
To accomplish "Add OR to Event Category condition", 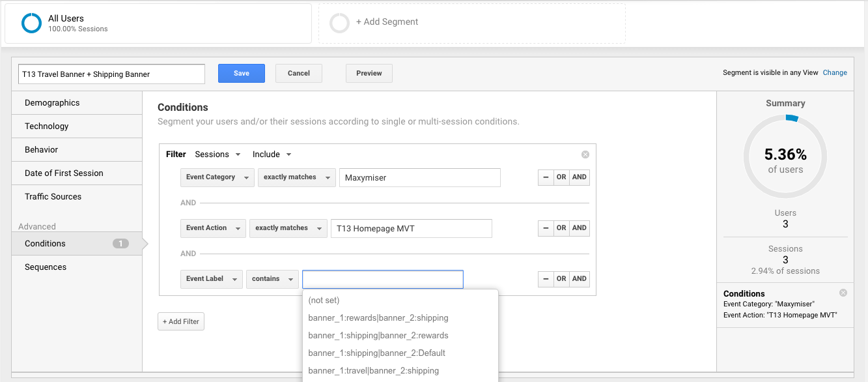I will pos(561,177).
